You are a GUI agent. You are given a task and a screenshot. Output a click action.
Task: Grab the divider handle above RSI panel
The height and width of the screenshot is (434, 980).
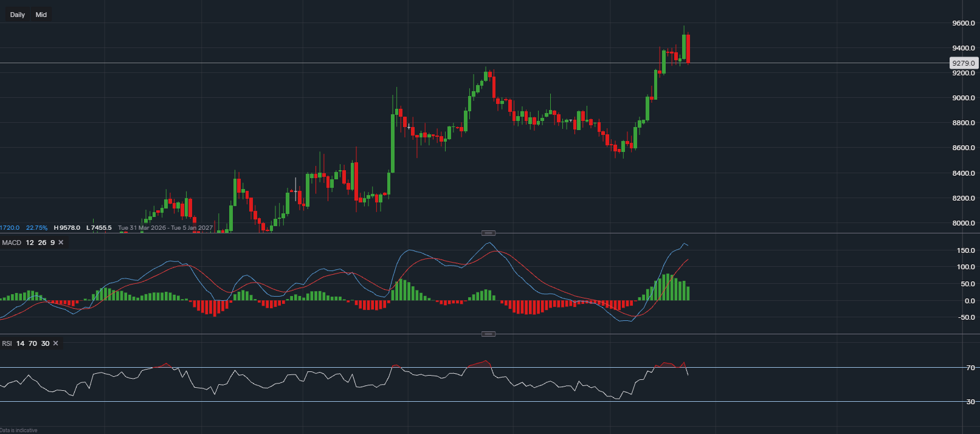click(488, 334)
